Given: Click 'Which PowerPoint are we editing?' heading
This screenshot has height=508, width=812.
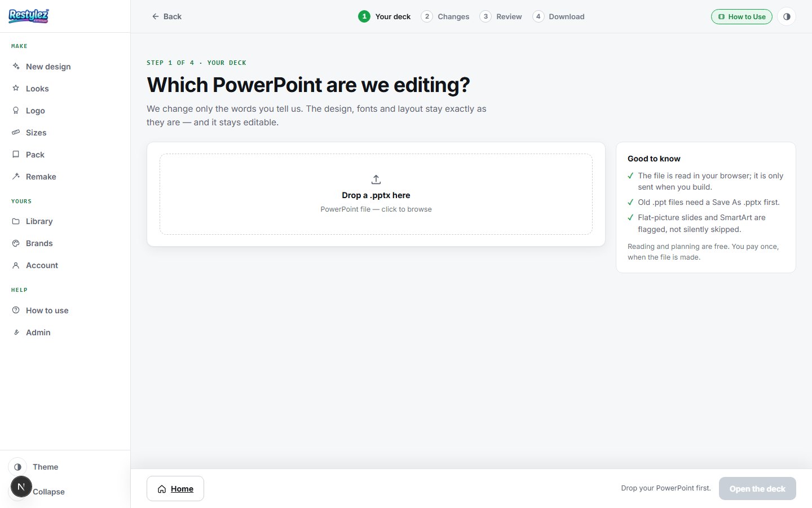Looking at the screenshot, I should coord(308,85).
